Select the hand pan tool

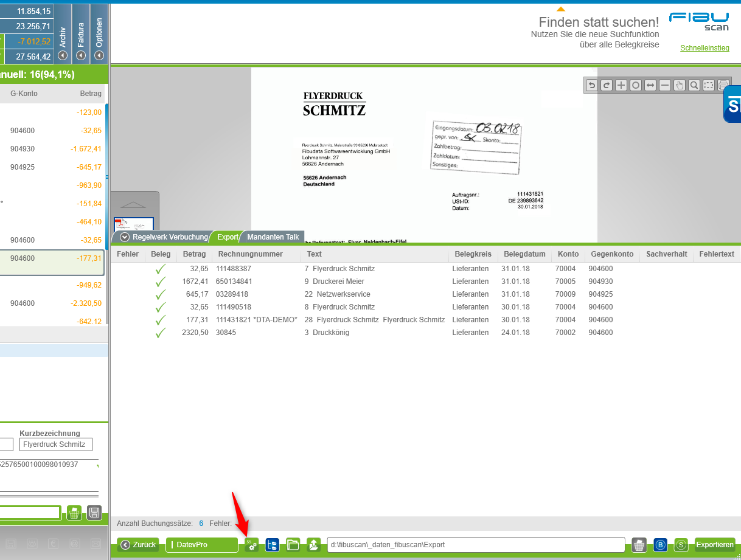pyautogui.click(x=680, y=86)
